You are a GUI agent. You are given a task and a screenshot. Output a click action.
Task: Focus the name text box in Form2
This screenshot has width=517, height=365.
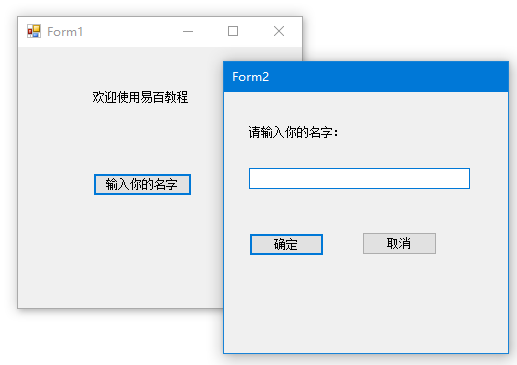pos(359,178)
